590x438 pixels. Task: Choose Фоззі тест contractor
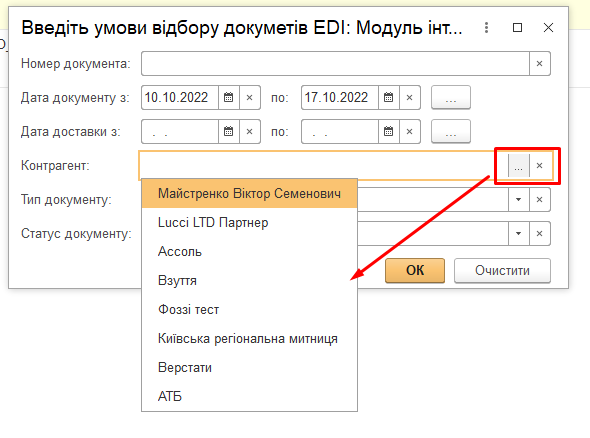pos(249,309)
